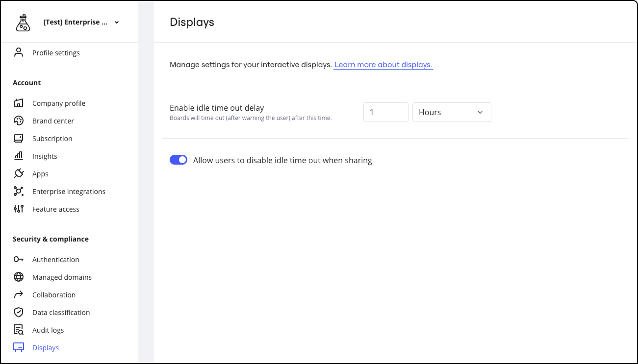
Task: Click the Enterprise integrations nodes icon
Action: pyautogui.click(x=19, y=192)
